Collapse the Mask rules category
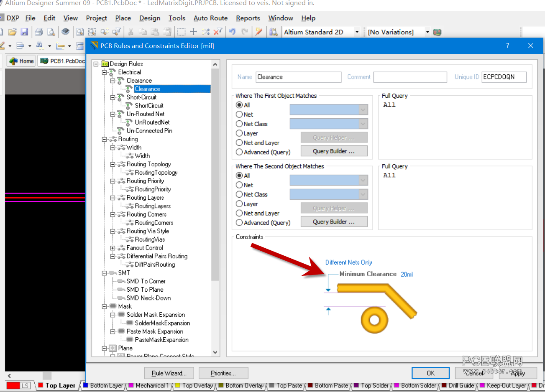This screenshot has height=392, width=545. point(105,306)
